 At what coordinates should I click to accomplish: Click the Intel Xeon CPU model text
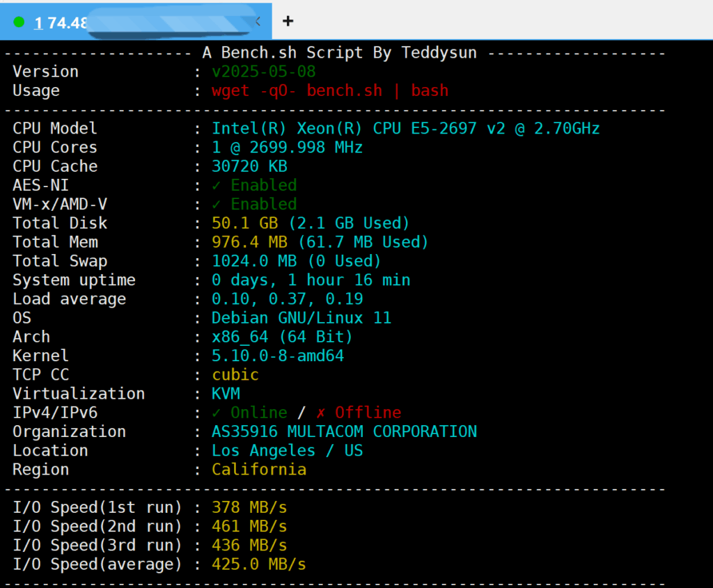tap(405, 129)
